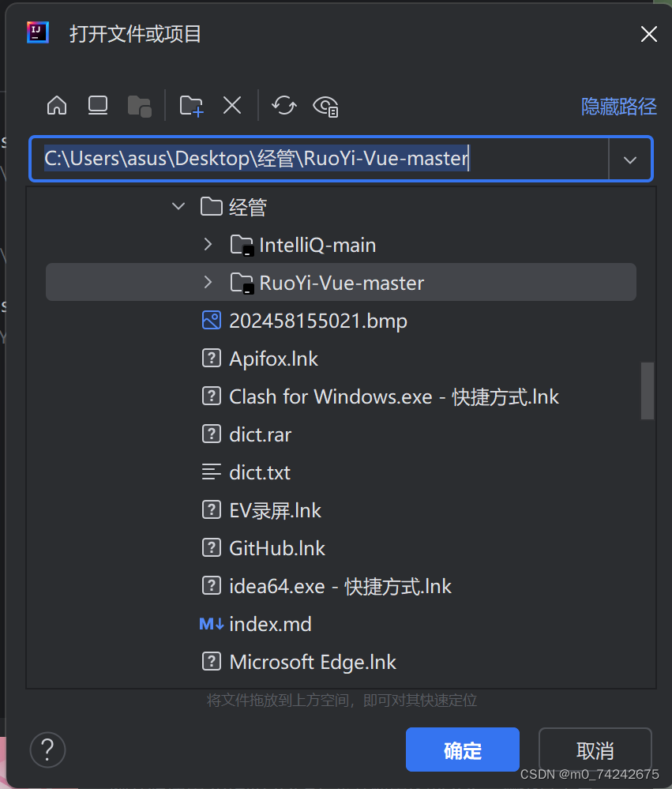Click the image icon of the bmp file

212,320
